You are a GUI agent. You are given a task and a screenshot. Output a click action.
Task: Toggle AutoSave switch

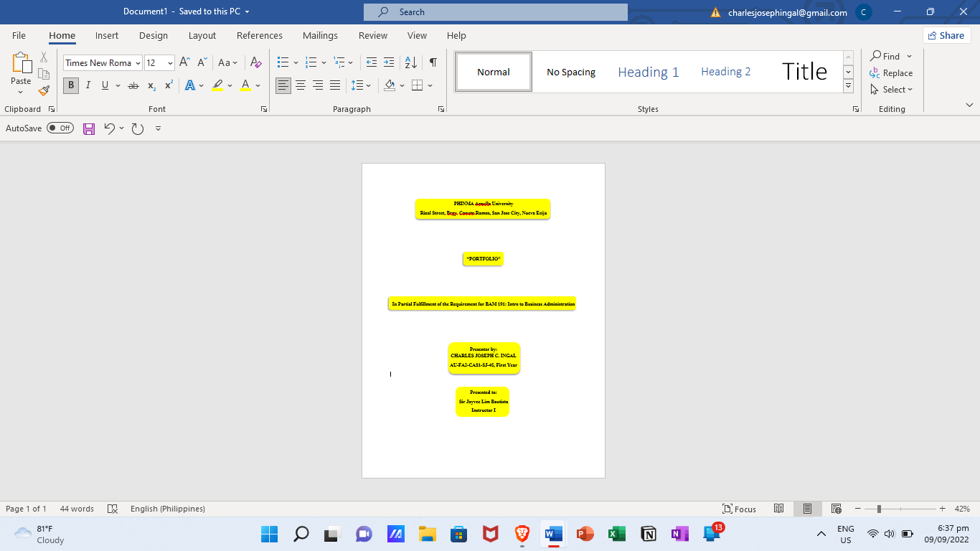click(60, 128)
